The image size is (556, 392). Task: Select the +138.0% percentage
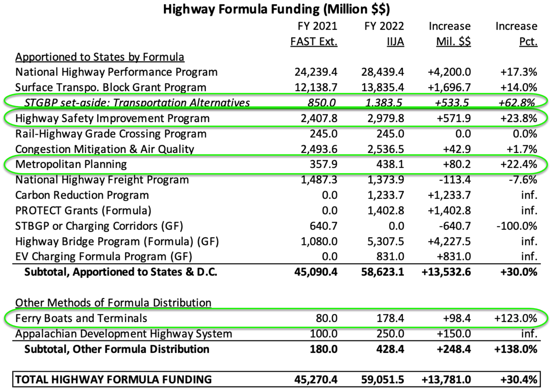coord(515,349)
